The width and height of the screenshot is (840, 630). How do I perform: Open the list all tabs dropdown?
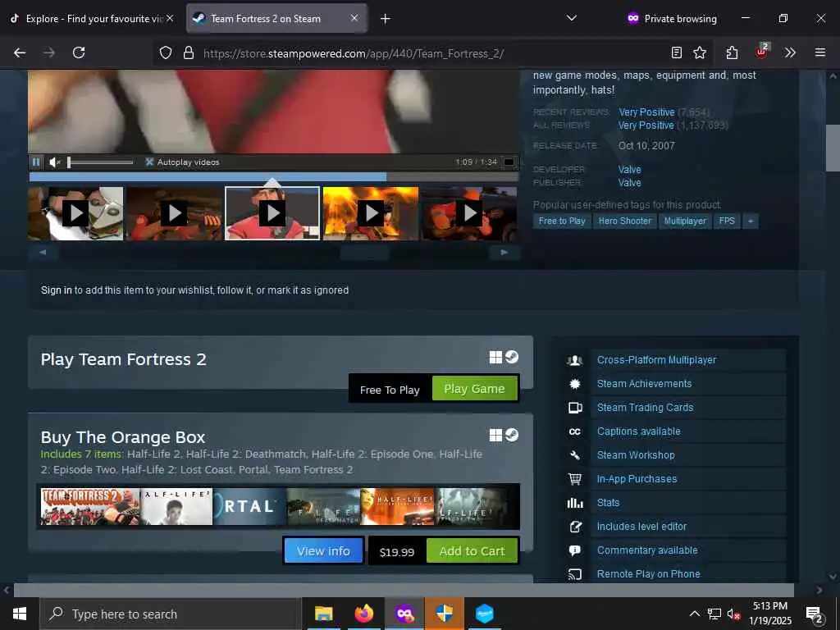click(572, 18)
